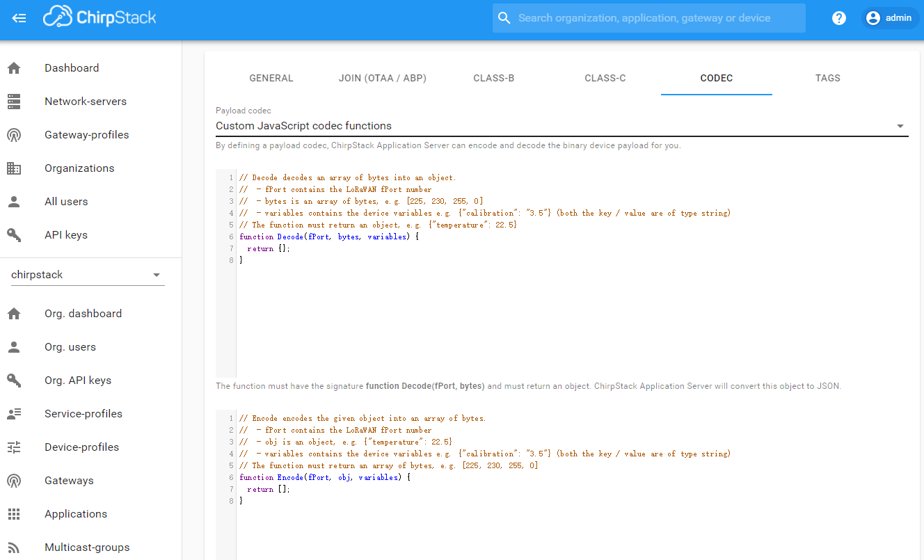The height and width of the screenshot is (560, 924).
Task: Click the API keys key icon
Action: 14,235
